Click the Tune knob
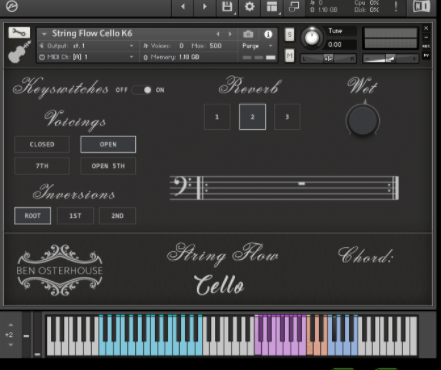 [312, 37]
